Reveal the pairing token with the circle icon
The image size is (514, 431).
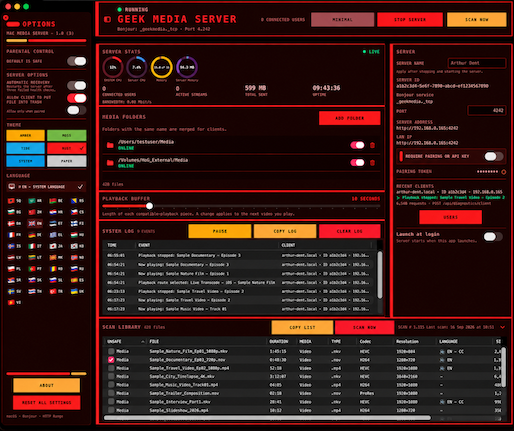coord(503,172)
